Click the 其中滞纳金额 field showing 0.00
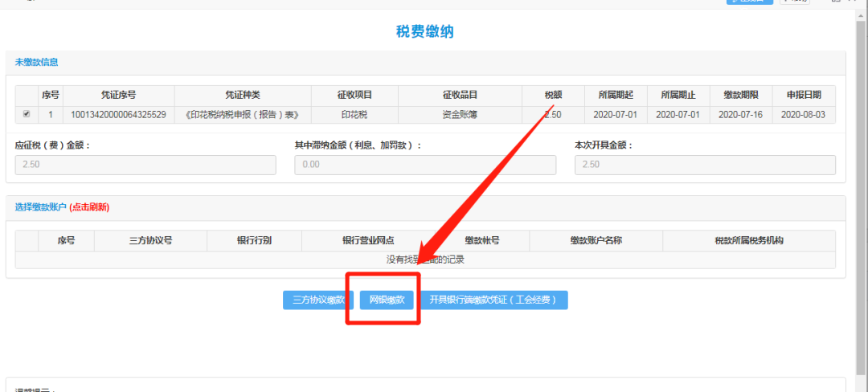868x392 pixels. click(x=425, y=165)
